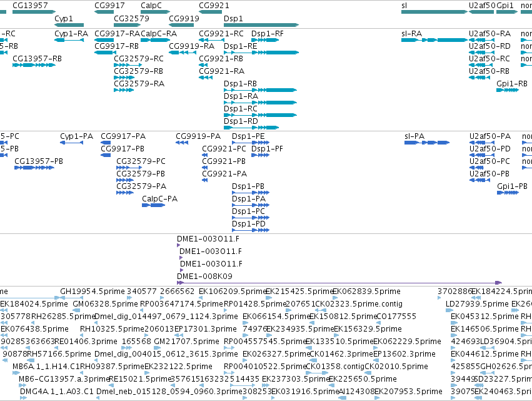532x401 pixels.
Task: Click the CG9917 gene label
Action: 109,6
